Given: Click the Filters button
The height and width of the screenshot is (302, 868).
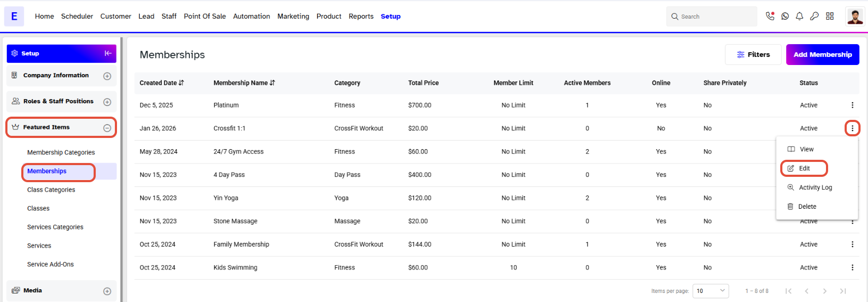Looking at the screenshot, I should click(x=753, y=54).
